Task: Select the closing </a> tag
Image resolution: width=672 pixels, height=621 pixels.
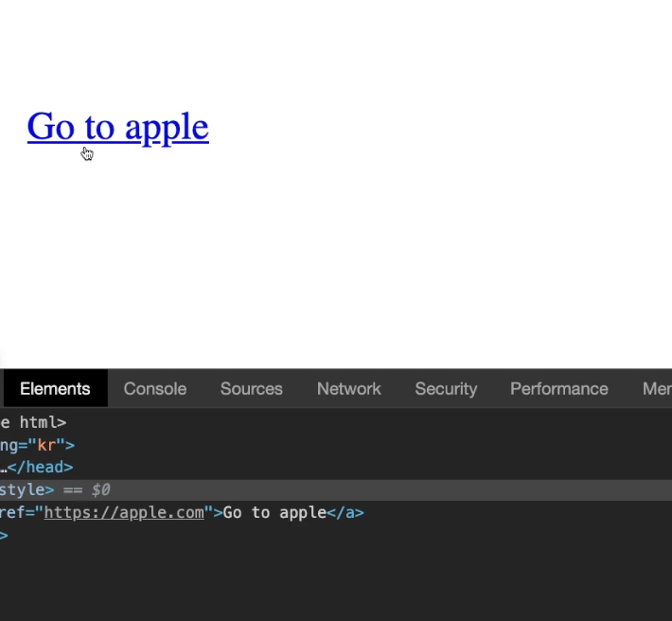Action: tap(345, 512)
